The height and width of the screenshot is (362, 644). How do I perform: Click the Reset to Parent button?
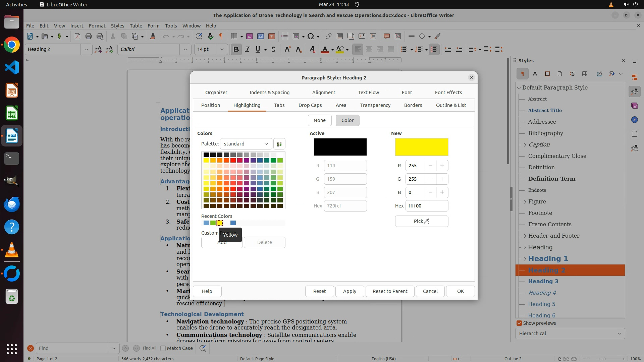point(390,291)
